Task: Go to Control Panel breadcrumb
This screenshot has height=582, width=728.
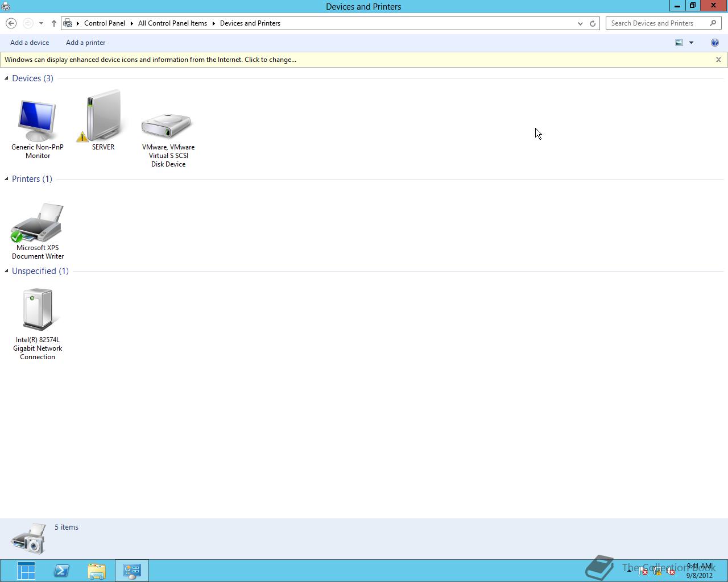Action: 105,23
